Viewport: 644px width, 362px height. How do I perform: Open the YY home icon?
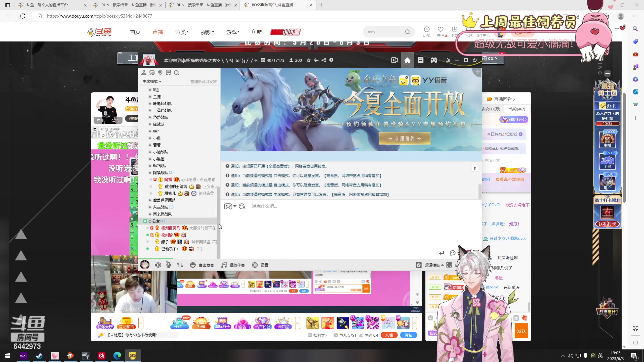[x=407, y=60]
